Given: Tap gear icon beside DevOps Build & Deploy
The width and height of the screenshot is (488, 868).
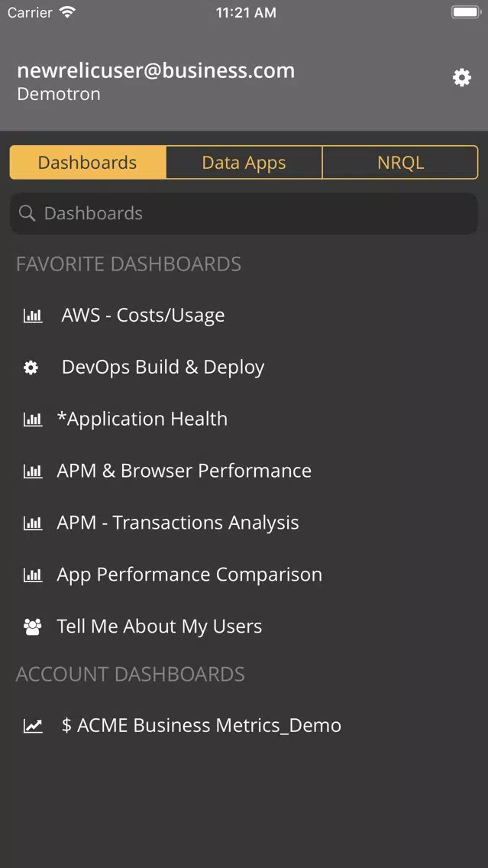Looking at the screenshot, I should pyautogui.click(x=31, y=367).
